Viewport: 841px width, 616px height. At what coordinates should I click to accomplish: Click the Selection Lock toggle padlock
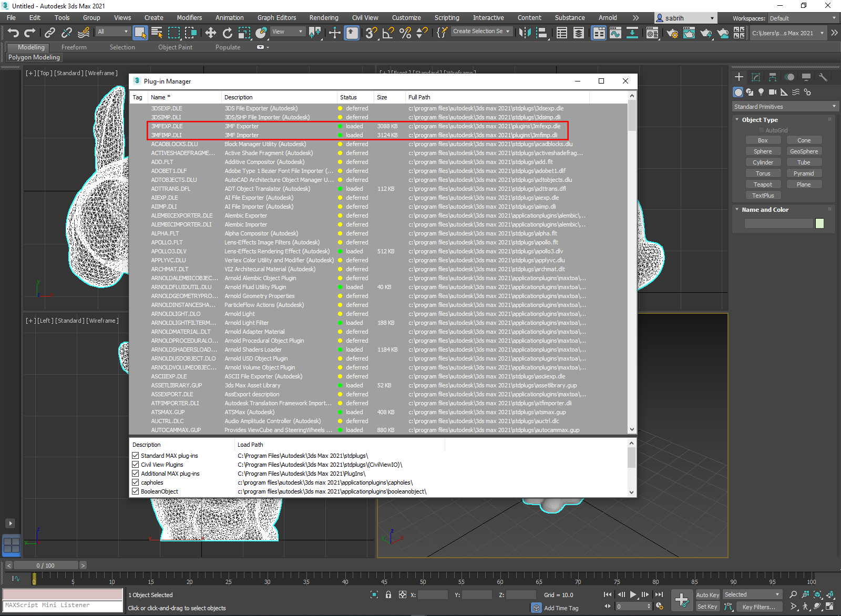pos(388,594)
